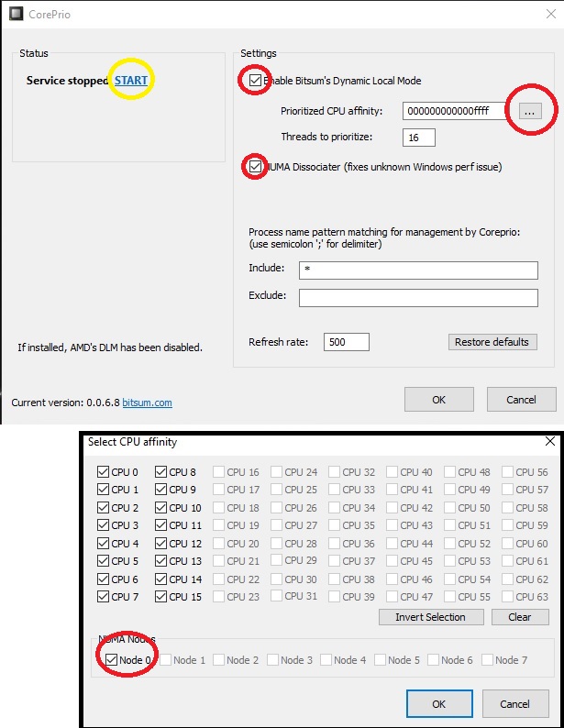Click the Exclude pattern input field
Viewport: 564px width, 728px height.
[418, 298]
